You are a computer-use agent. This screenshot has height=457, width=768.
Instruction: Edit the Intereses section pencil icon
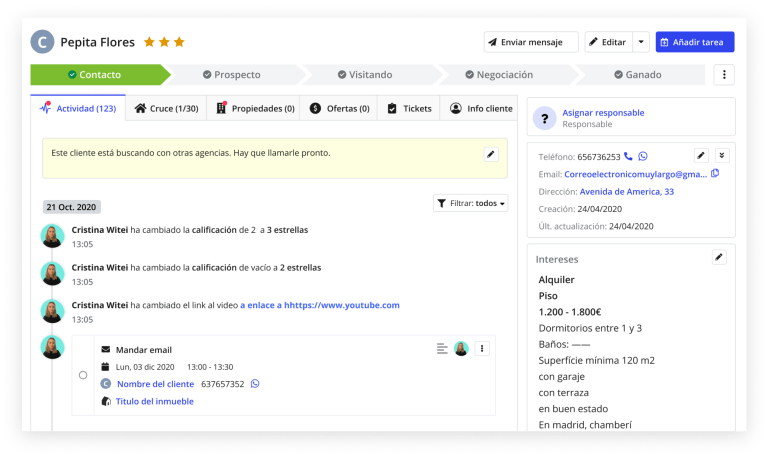718,258
